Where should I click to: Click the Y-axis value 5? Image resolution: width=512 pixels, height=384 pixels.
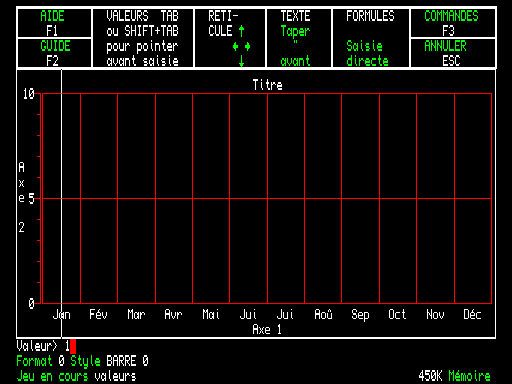pyautogui.click(x=31, y=199)
